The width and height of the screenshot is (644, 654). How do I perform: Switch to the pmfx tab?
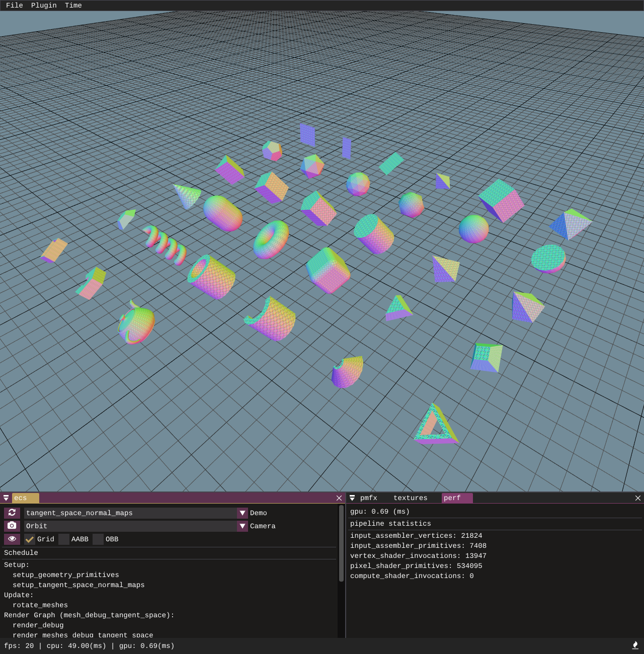pyautogui.click(x=369, y=498)
